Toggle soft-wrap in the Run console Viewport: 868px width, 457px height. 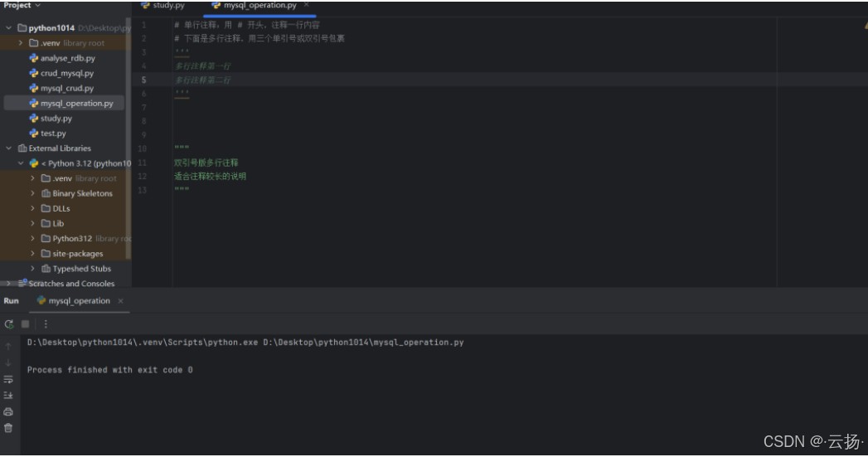pos(8,379)
